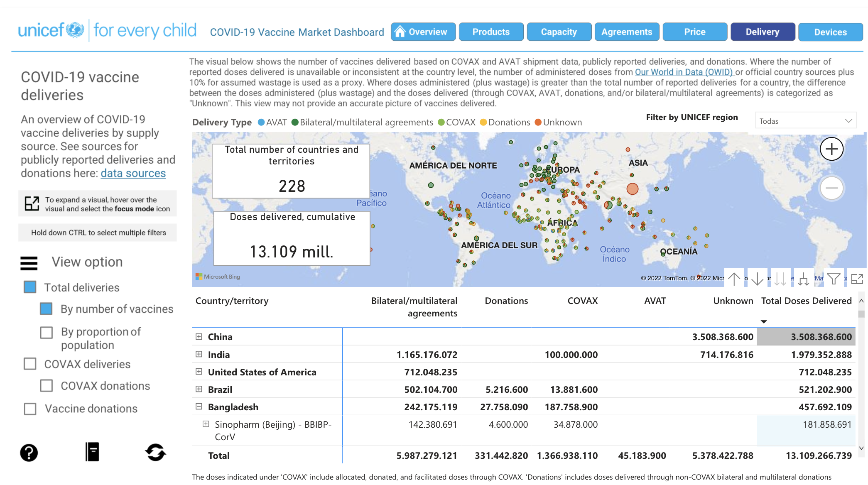The image size is (868, 485).
Task: Open the Price tab
Action: coord(695,32)
